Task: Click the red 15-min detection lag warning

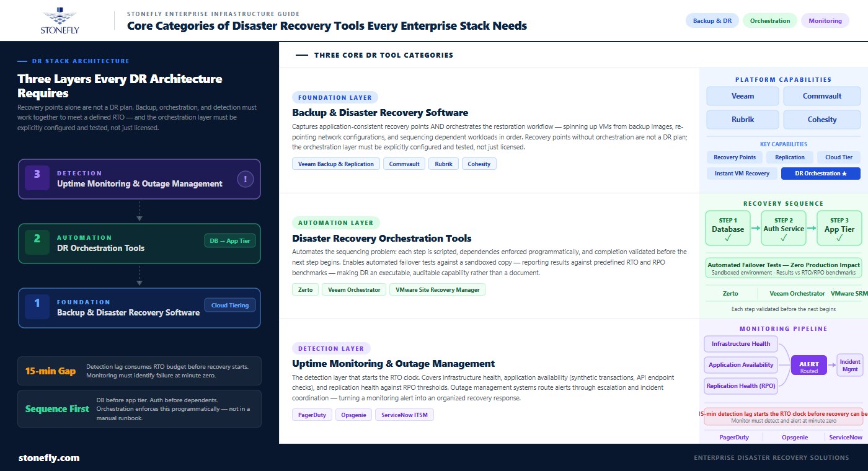Action: [x=784, y=416]
